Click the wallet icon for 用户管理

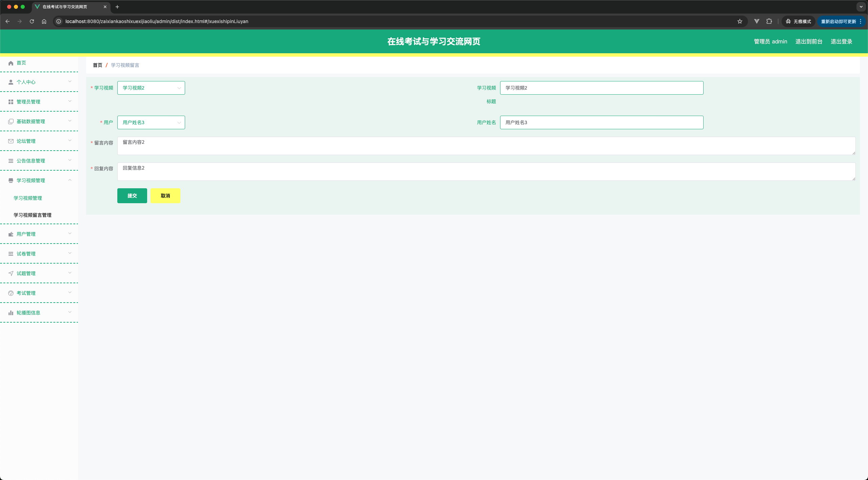coord(11,234)
